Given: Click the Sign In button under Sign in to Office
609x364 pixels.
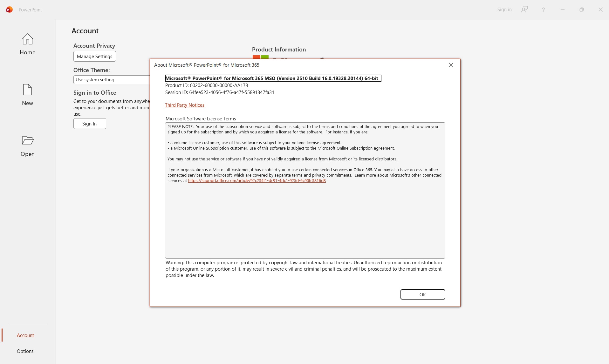Looking at the screenshot, I should click(89, 124).
